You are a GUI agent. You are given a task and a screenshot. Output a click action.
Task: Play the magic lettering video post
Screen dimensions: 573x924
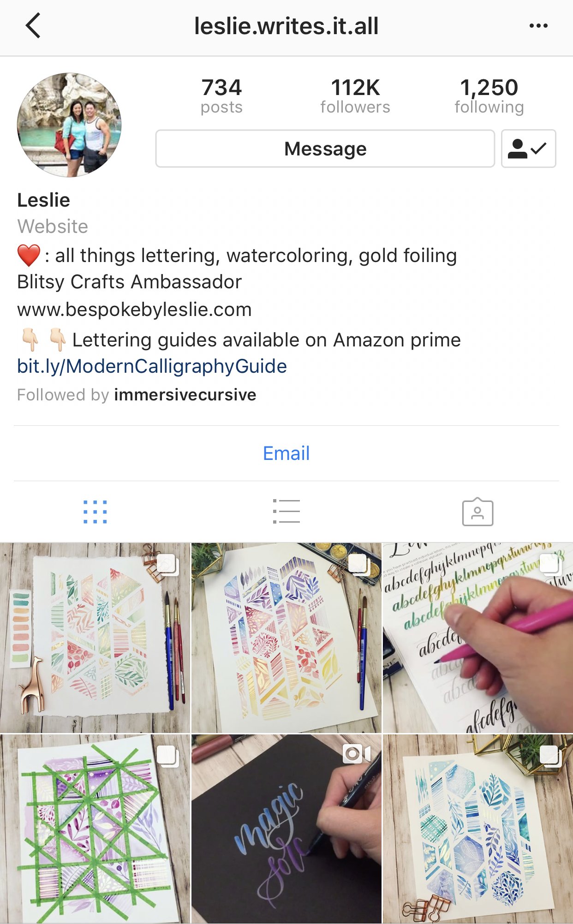pyautogui.click(x=286, y=829)
